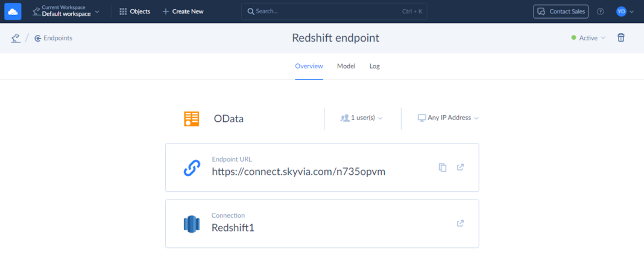Expand the Active status dropdown
Image resolution: width=644 pixels, height=278 pixels.
[x=588, y=38]
